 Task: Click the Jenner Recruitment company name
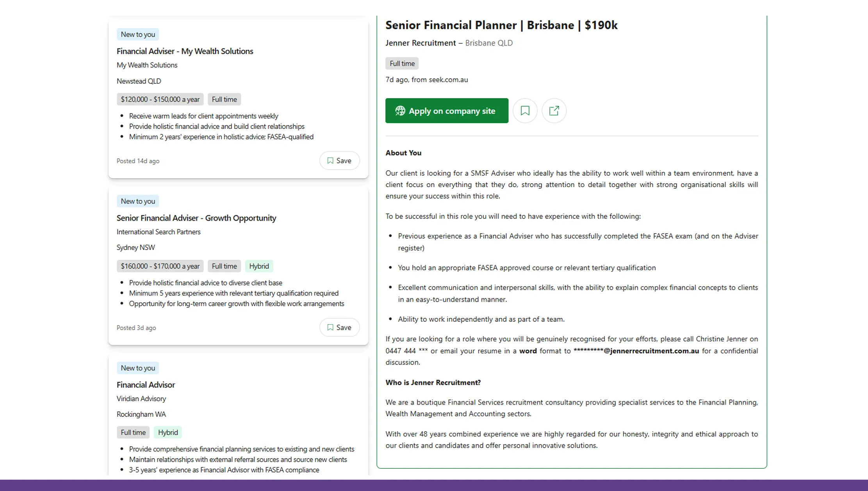[421, 43]
